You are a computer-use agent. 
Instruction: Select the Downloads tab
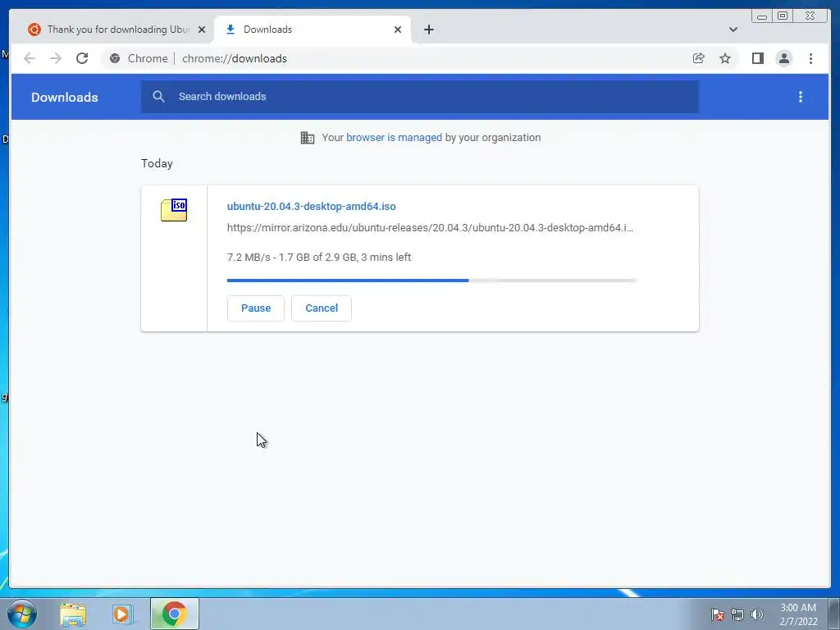pos(313,30)
